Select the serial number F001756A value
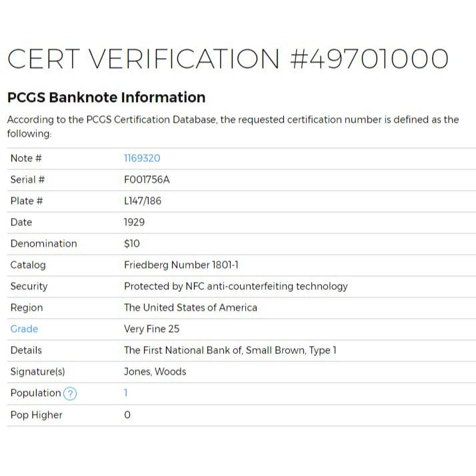This screenshot has width=476, height=476. (147, 179)
